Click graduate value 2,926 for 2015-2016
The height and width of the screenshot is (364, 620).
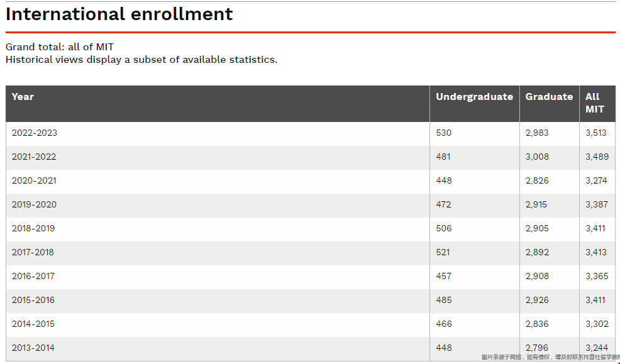pos(537,300)
